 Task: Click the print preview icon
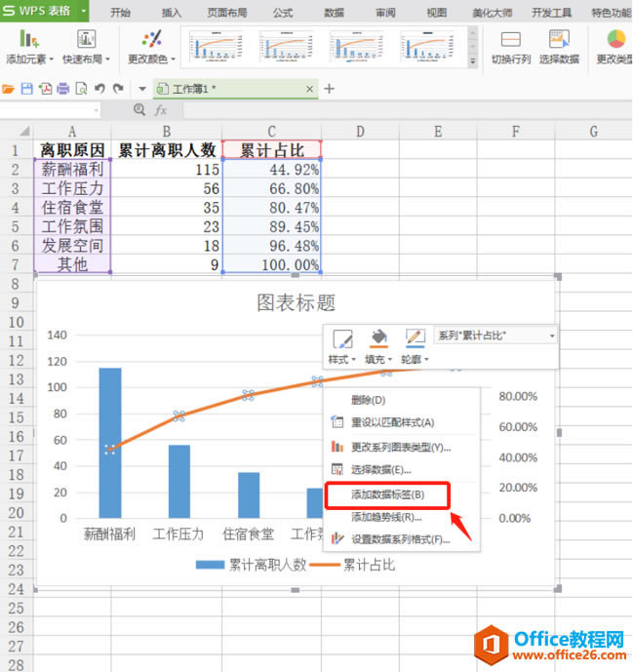(x=81, y=89)
